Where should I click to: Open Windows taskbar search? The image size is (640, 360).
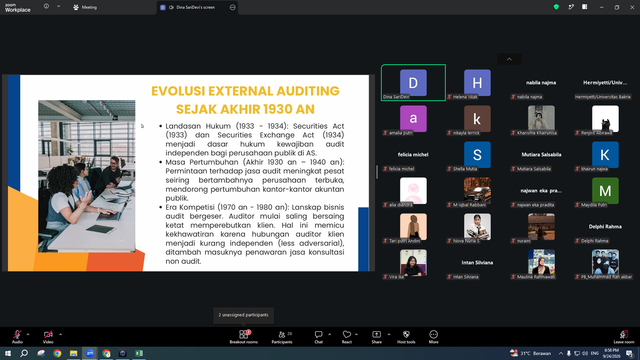pos(24,353)
